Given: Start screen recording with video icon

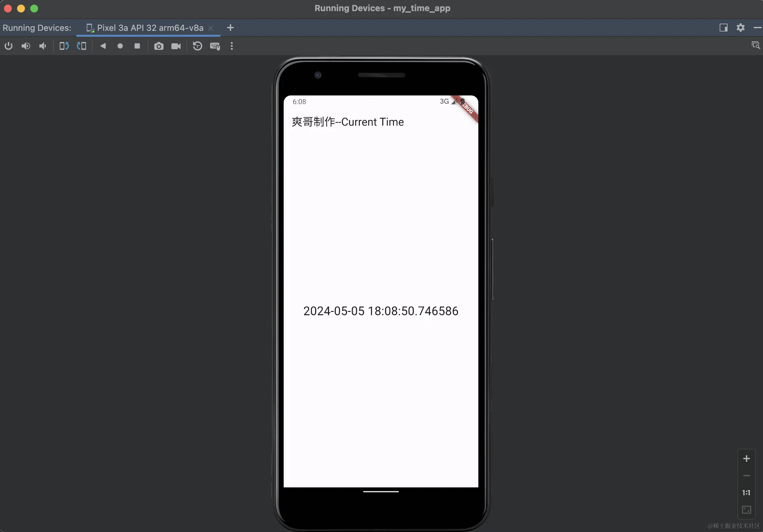Looking at the screenshot, I should click(176, 46).
